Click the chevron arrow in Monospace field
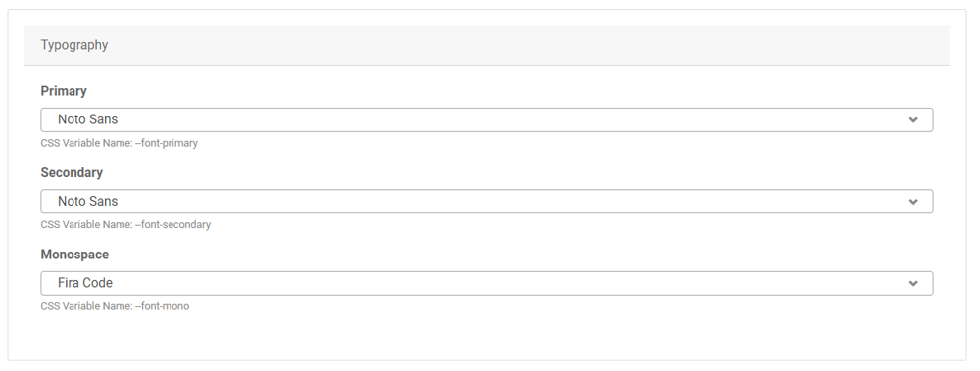The width and height of the screenshot is (980, 371). click(913, 284)
